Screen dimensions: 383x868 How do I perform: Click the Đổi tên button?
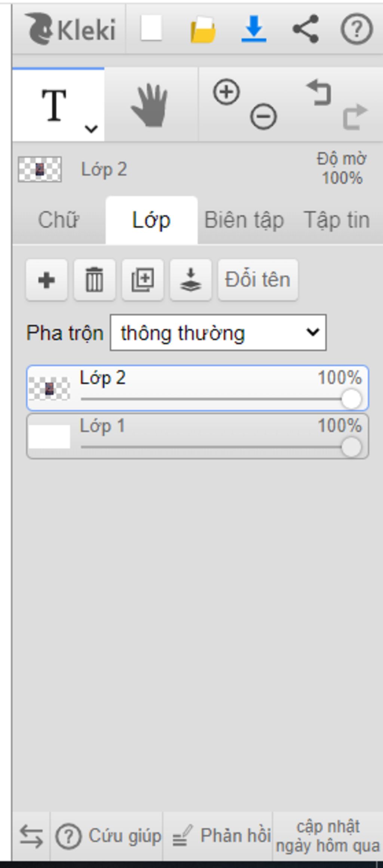click(x=258, y=280)
